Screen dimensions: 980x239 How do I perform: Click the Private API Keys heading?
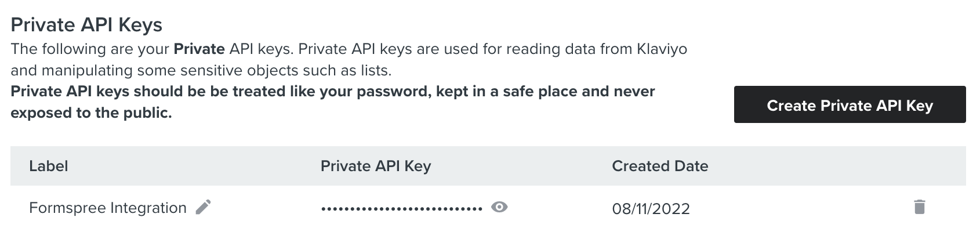(86, 25)
